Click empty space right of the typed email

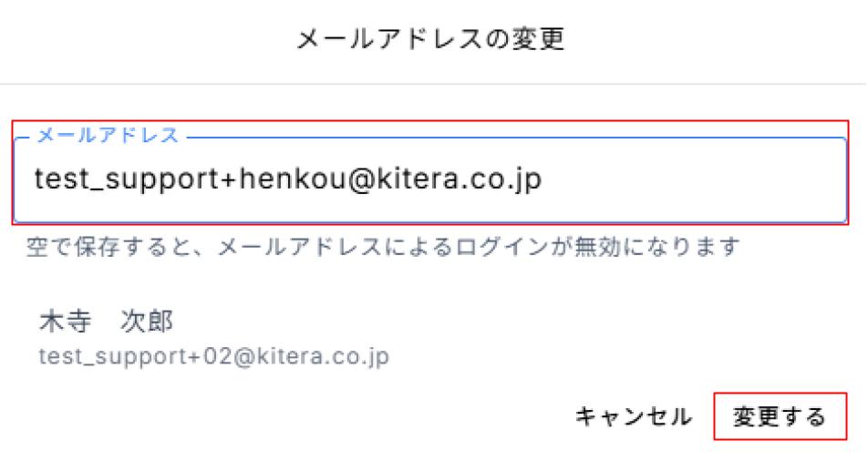pyautogui.click(x=692, y=179)
